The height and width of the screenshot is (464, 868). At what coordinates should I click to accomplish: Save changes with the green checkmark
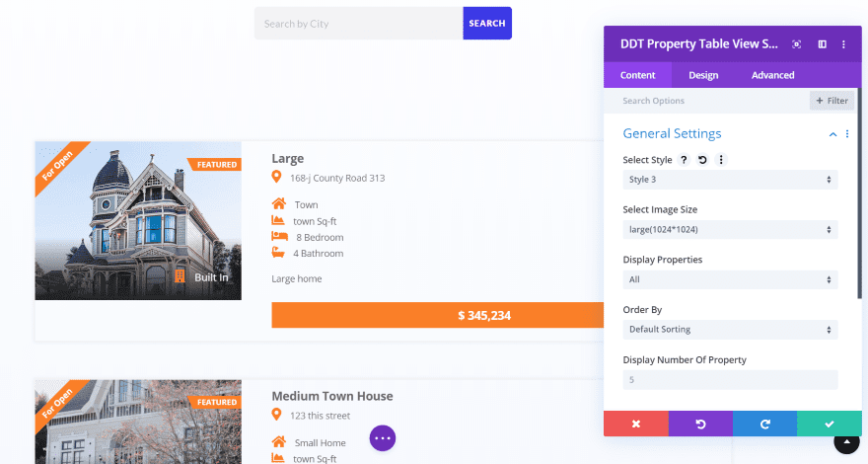pyautogui.click(x=830, y=424)
